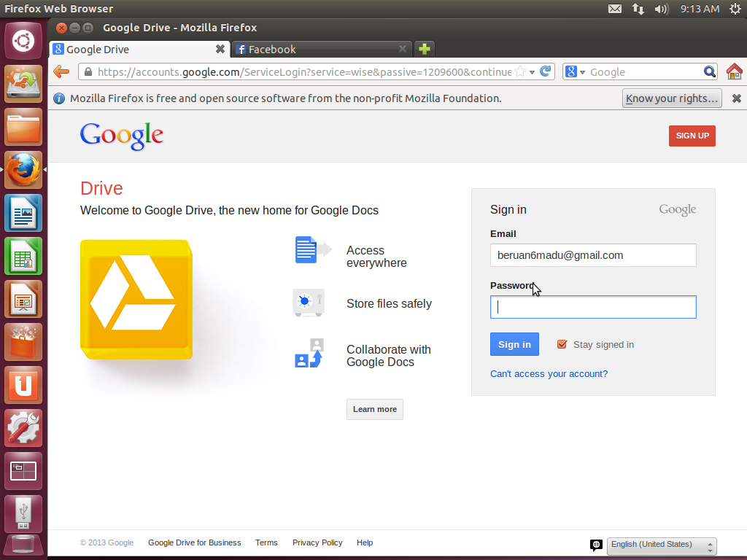Image resolution: width=747 pixels, height=560 pixels.
Task: Click the Firefox icon in the launcher
Action: [x=23, y=170]
